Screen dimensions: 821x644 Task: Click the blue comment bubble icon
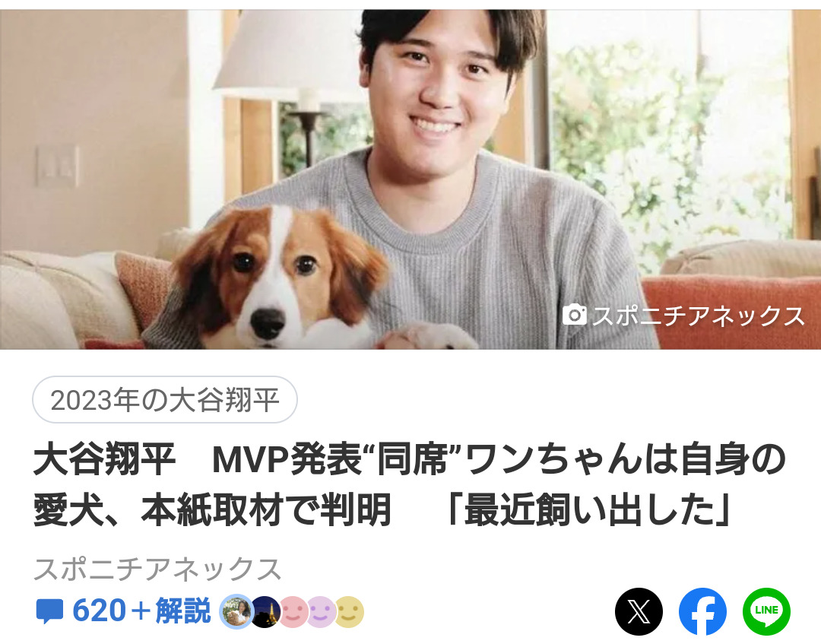tap(49, 611)
